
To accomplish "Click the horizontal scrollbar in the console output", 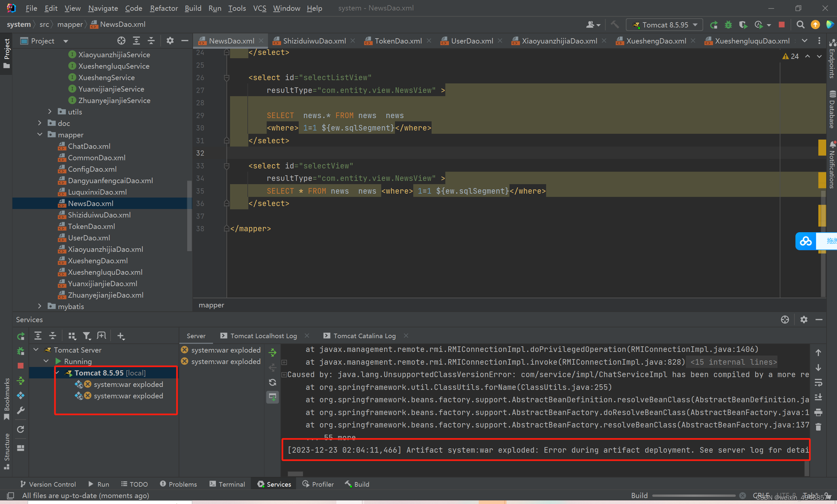I will tap(295, 474).
